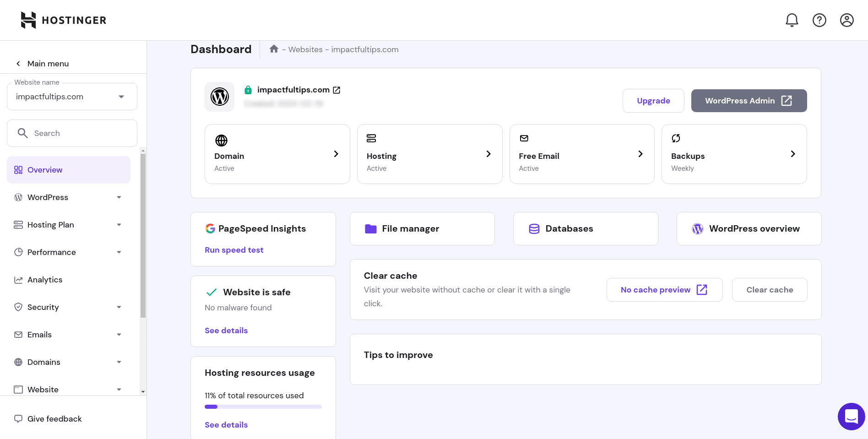Click the '11% of total resources used' text
The image size is (868, 439).
(x=254, y=396)
